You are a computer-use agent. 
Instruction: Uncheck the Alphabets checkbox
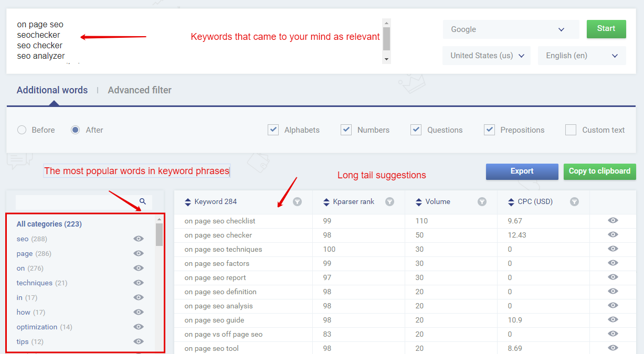273,130
